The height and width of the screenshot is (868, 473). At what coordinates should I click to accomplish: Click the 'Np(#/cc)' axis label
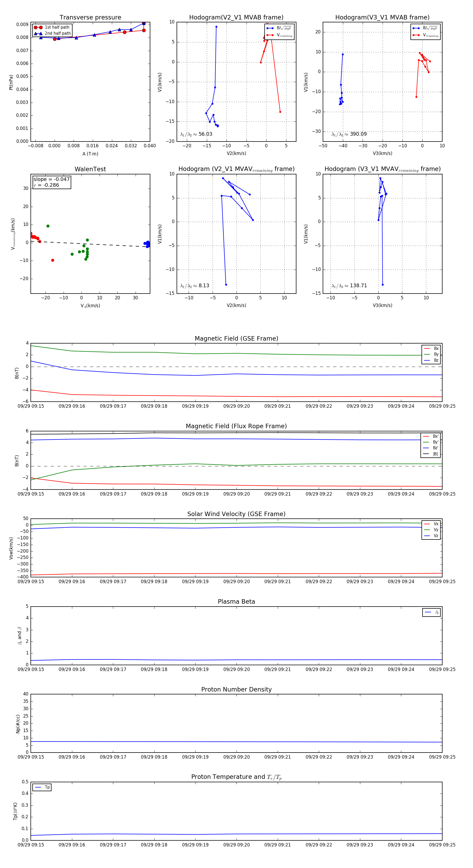[18, 724]
